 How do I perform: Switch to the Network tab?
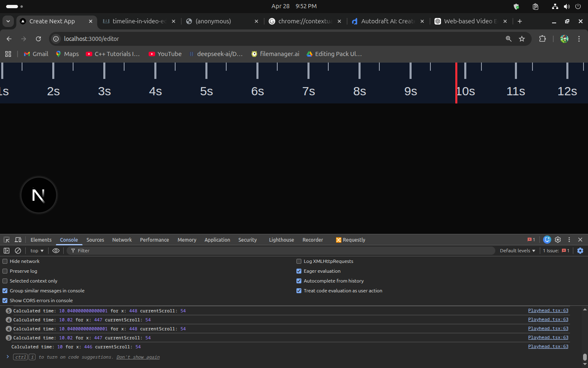pyautogui.click(x=122, y=240)
